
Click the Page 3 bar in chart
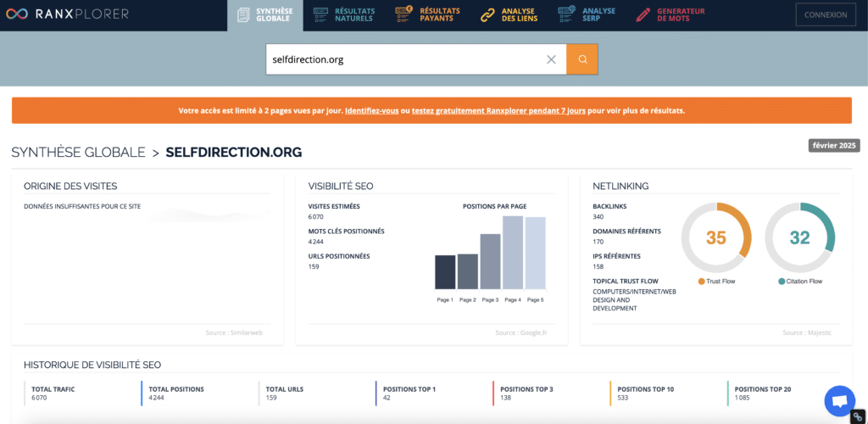[x=491, y=261]
